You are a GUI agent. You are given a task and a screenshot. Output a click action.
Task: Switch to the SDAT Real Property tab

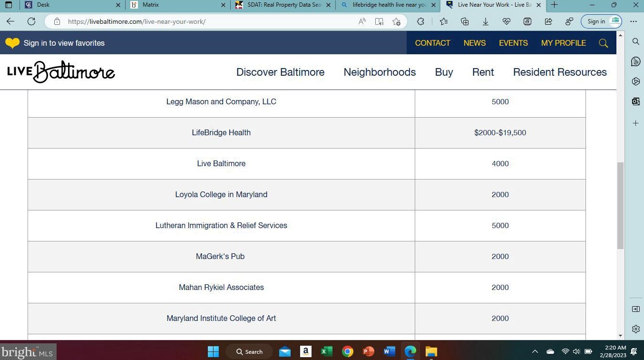[x=283, y=5]
